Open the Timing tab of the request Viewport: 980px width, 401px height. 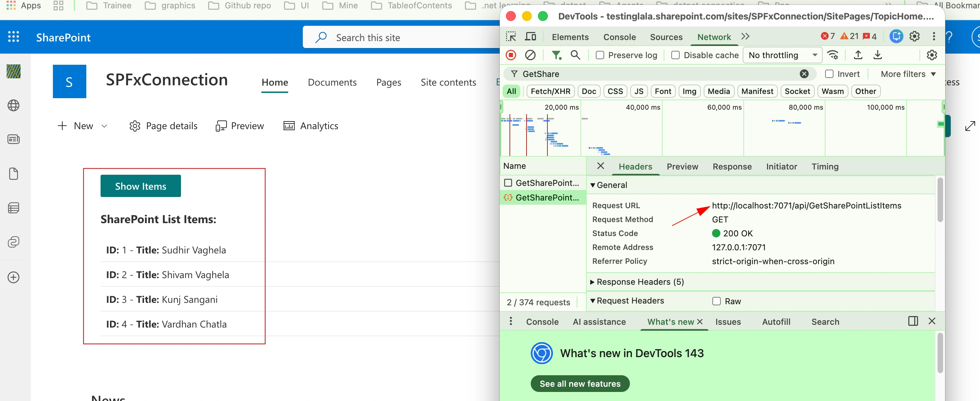[825, 167]
